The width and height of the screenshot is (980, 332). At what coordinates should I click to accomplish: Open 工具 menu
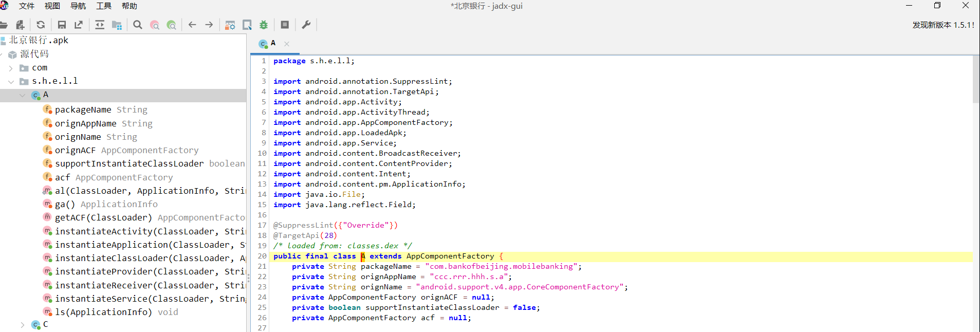coord(104,6)
